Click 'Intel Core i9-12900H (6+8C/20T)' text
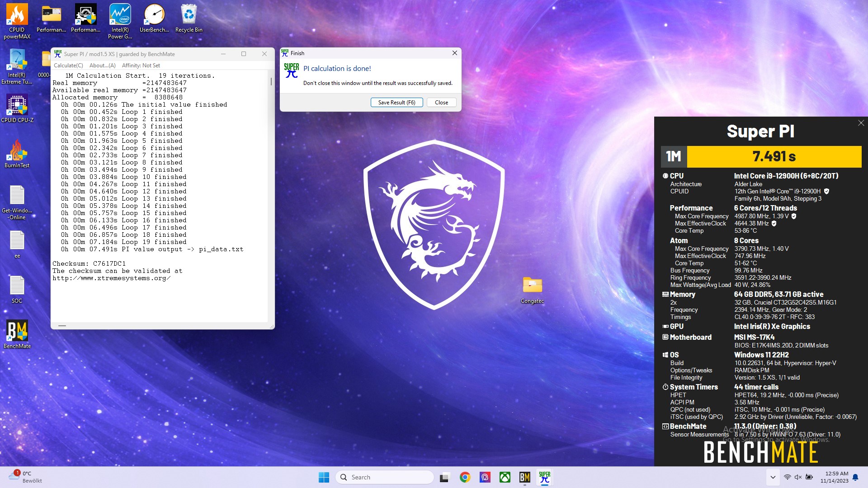Image resolution: width=868 pixels, height=488 pixels. click(786, 176)
